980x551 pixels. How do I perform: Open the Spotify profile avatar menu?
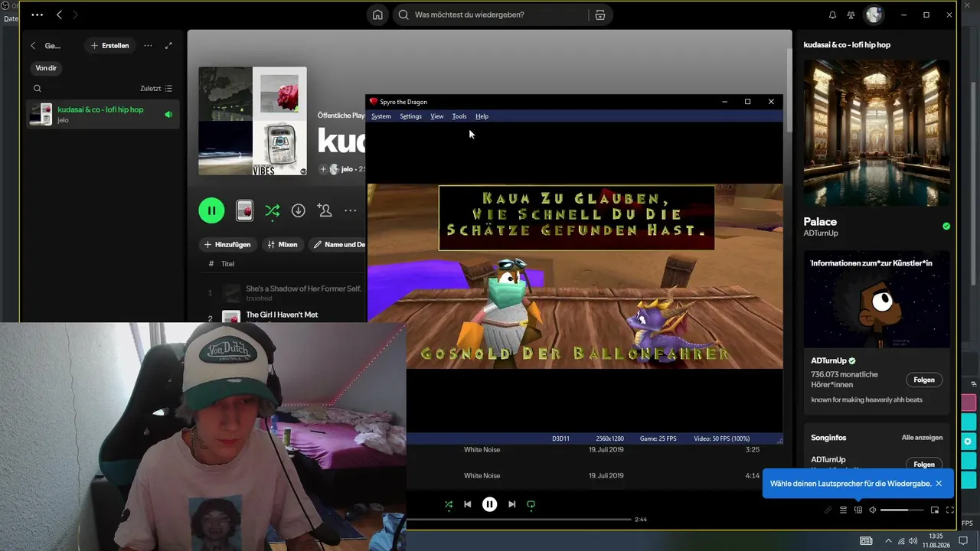874,15
